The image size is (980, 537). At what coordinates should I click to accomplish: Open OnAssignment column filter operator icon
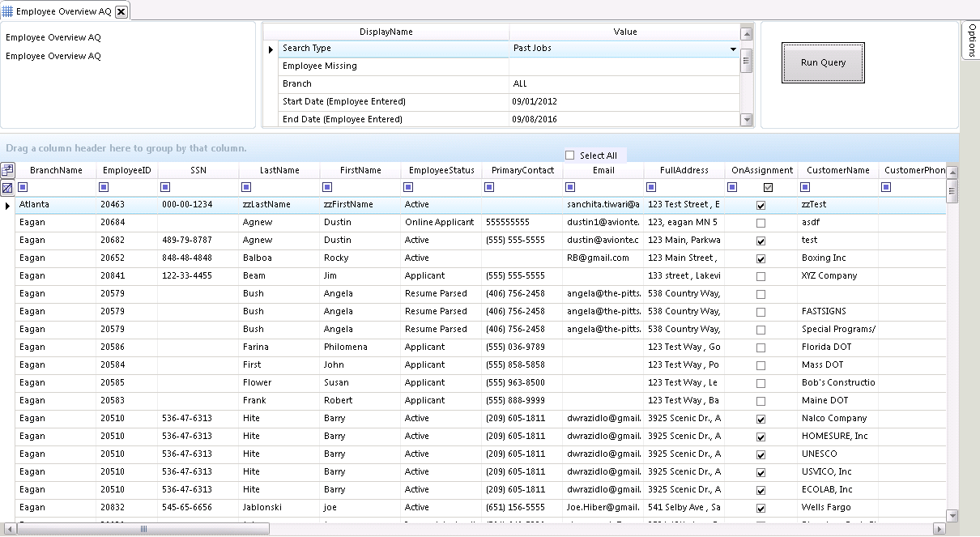coord(732,187)
